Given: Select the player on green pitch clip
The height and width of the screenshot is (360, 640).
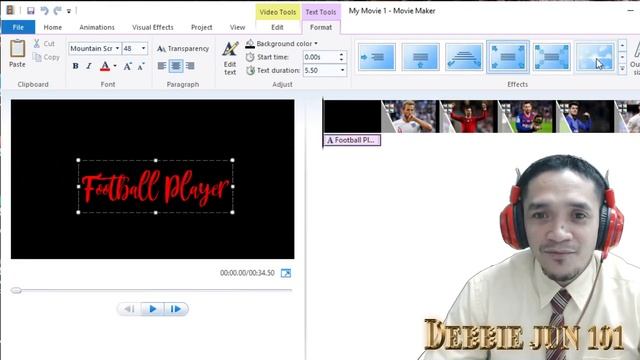Looking at the screenshot, I should [x=527, y=116].
